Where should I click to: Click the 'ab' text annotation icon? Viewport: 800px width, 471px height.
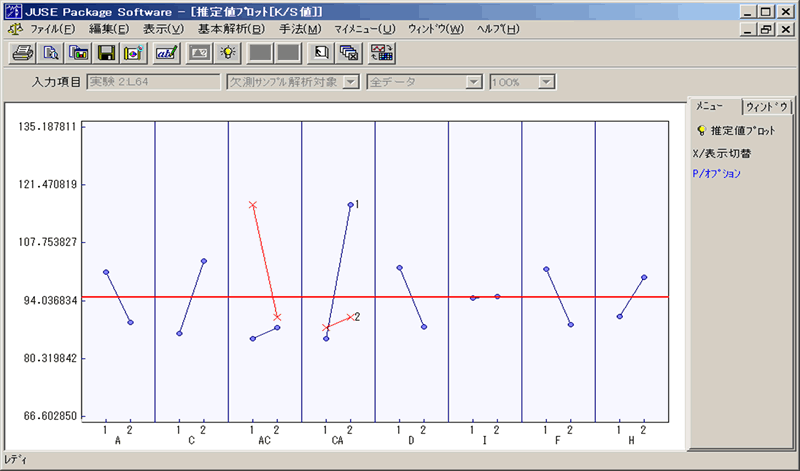point(166,53)
